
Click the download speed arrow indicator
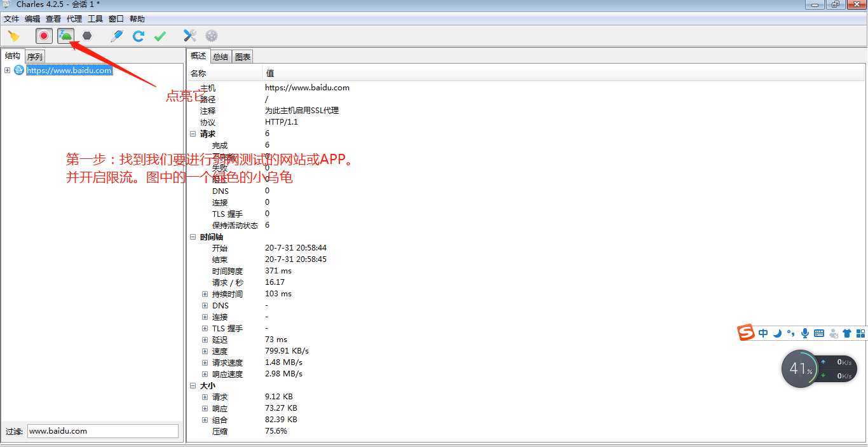click(x=824, y=376)
